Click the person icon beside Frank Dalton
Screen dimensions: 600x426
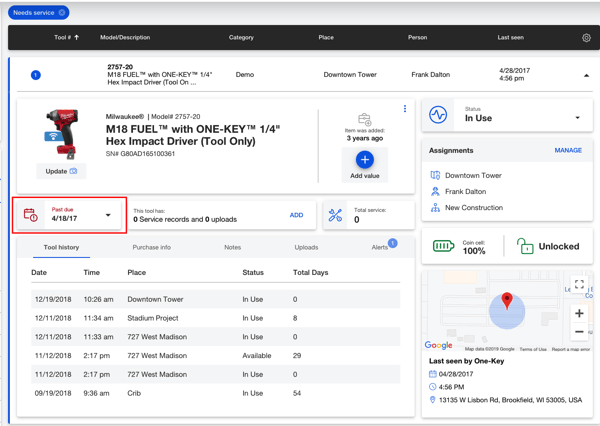pyautogui.click(x=435, y=191)
